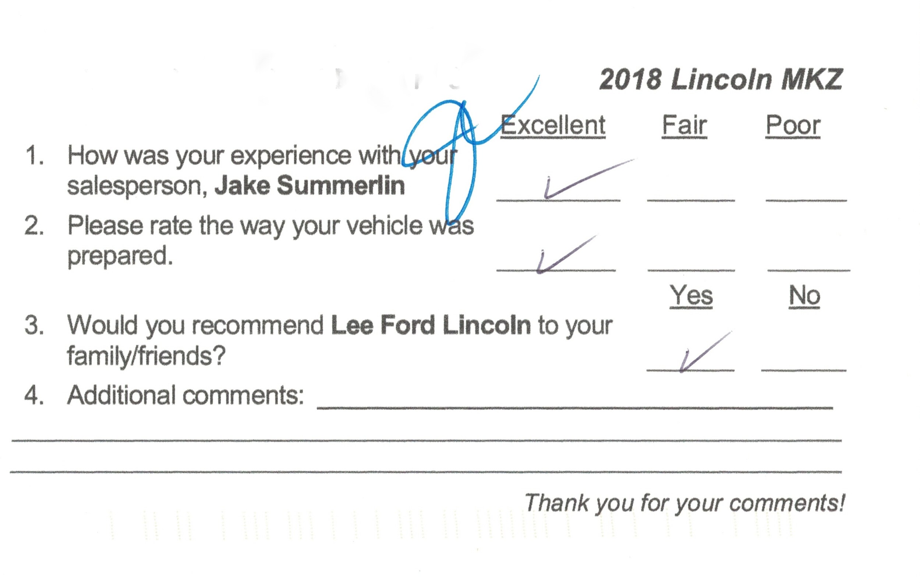Click the No column heading

click(x=804, y=296)
